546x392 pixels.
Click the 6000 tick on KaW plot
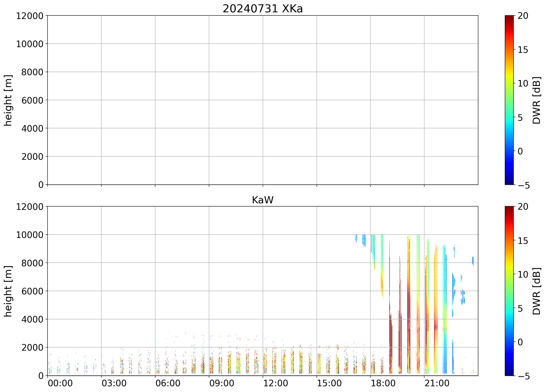coord(32,291)
